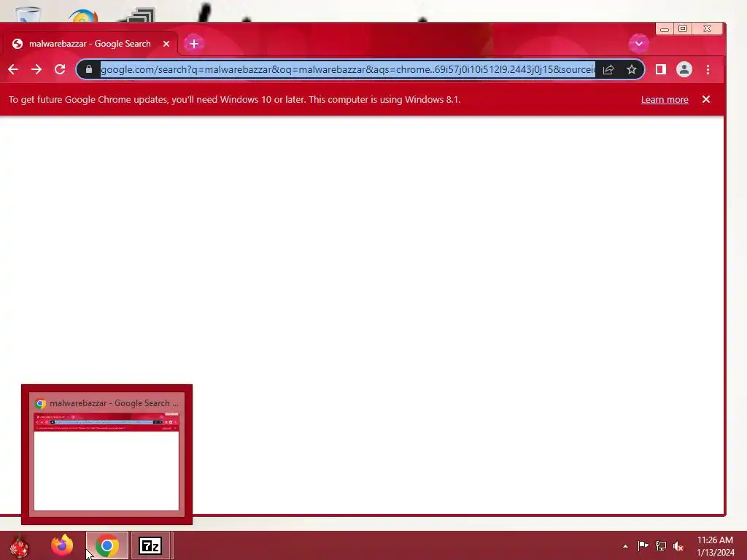Launch Firefox from the taskbar
This screenshot has height=560, width=747.
[x=63, y=545]
